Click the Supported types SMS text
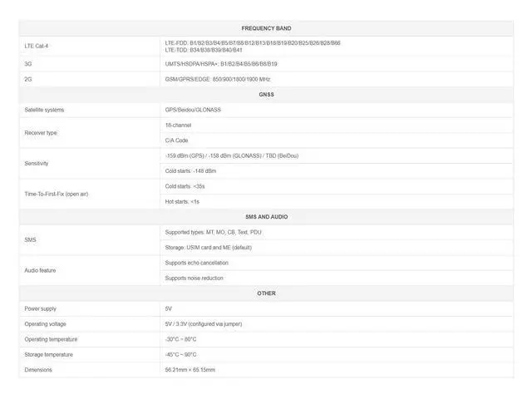The width and height of the screenshot is (532, 399). pyautogui.click(x=213, y=232)
